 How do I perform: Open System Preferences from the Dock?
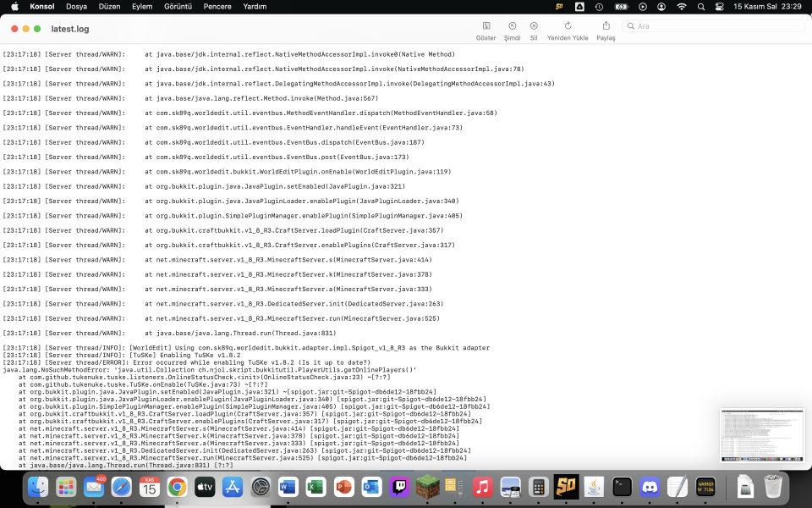[x=261, y=488]
